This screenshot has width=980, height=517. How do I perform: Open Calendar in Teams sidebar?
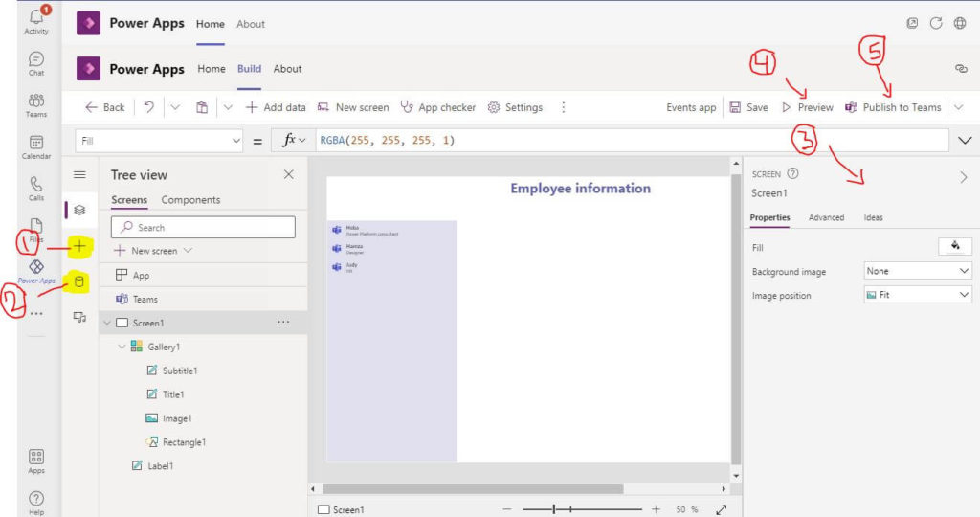(x=36, y=146)
